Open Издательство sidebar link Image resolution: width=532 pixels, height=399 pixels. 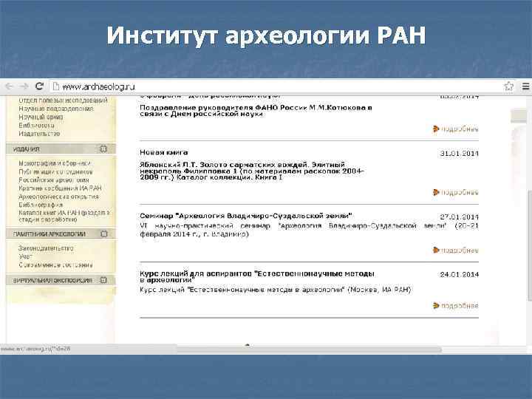coord(39,134)
